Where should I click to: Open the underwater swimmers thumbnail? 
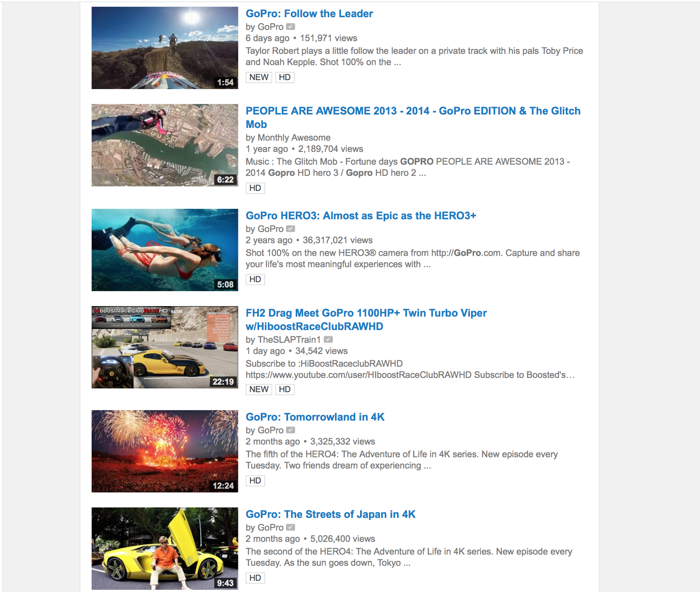click(x=164, y=250)
